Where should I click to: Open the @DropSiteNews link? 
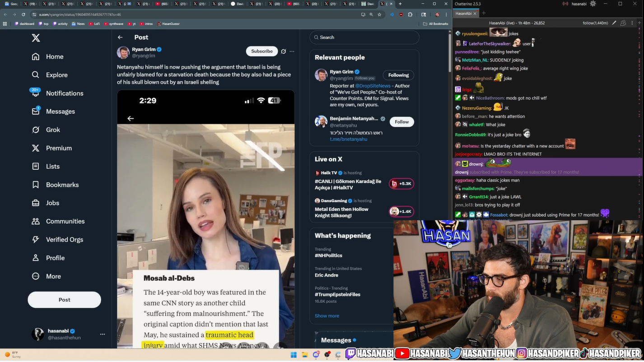click(373, 86)
